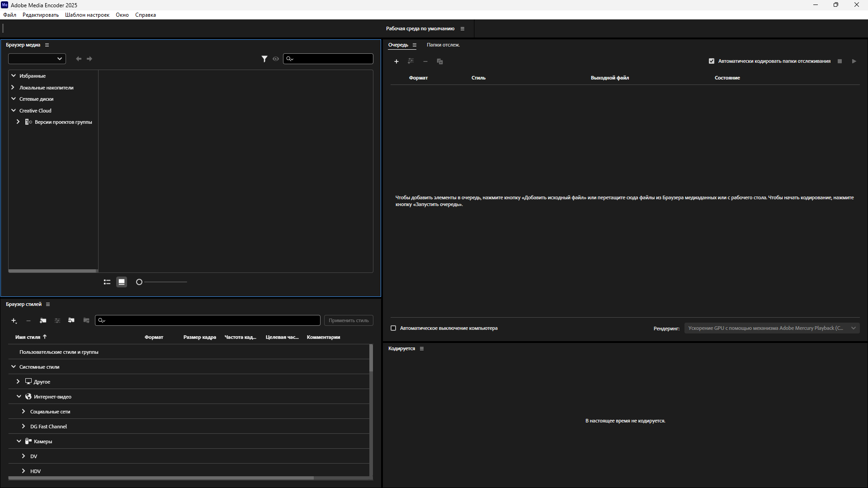Create a new preset with plus icon
This screenshot has width=868, height=488.
coord(14,321)
